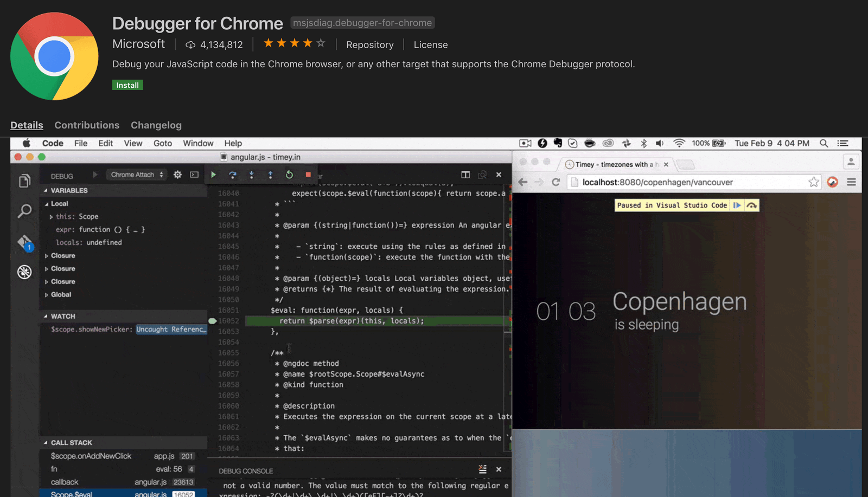The height and width of the screenshot is (497, 868).
Task: Open the Chrome hamburger menu
Action: (x=851, y=182)
